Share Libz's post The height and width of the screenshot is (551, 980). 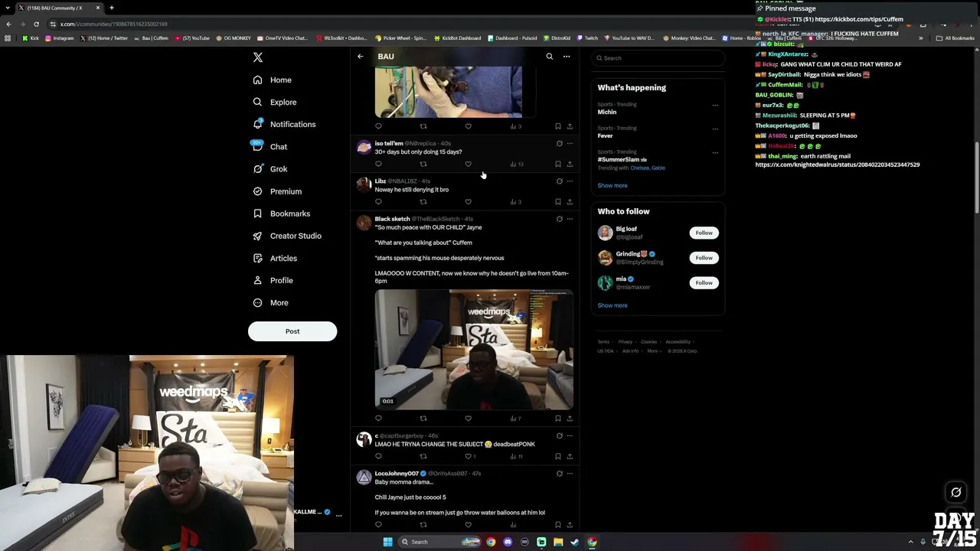570,202
